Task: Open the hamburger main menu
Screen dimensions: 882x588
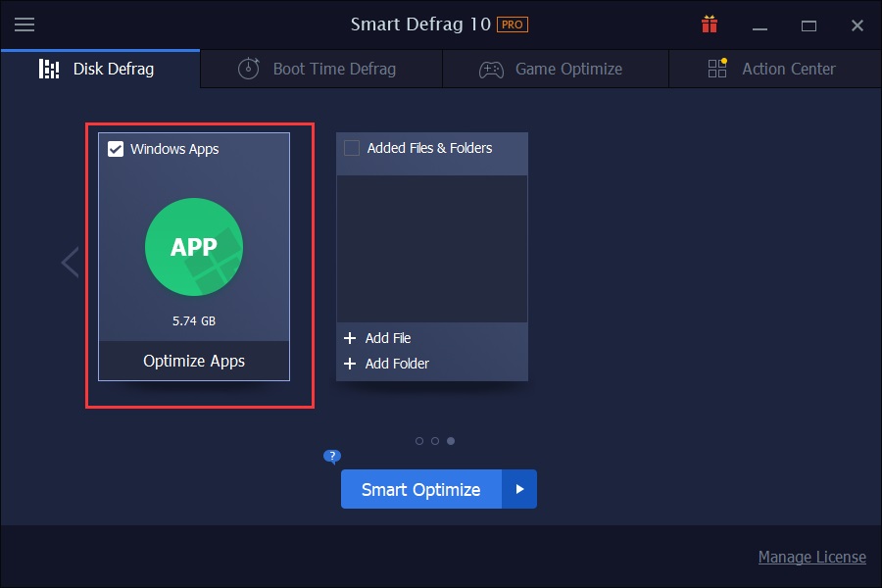Action: [24, 24]
